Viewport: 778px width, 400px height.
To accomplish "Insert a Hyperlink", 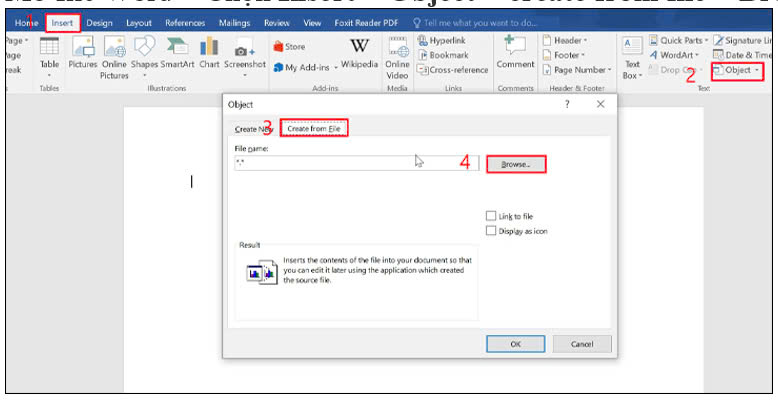I will [x=442, y=40].
